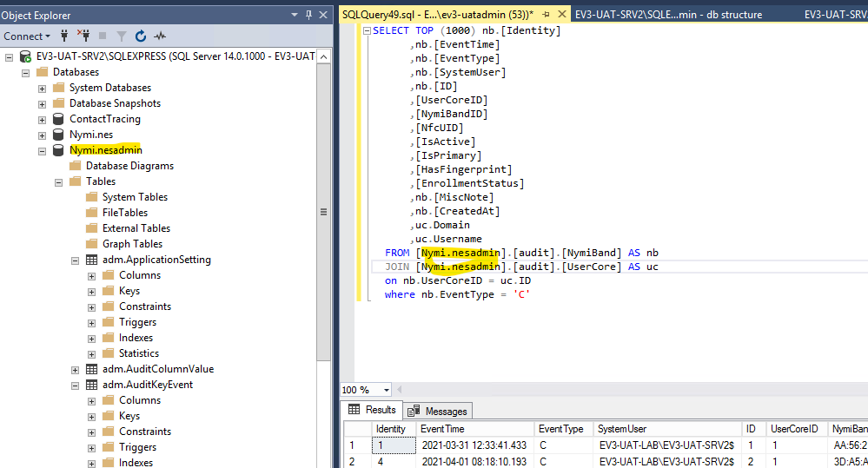Expand the adm.AuditColumnValue table
Screen dimensions: 868x468
pos(76,370)
